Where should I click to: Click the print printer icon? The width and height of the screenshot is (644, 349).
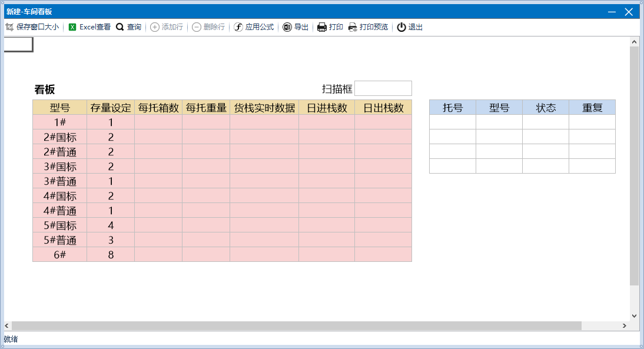click(x=322, y=27)
